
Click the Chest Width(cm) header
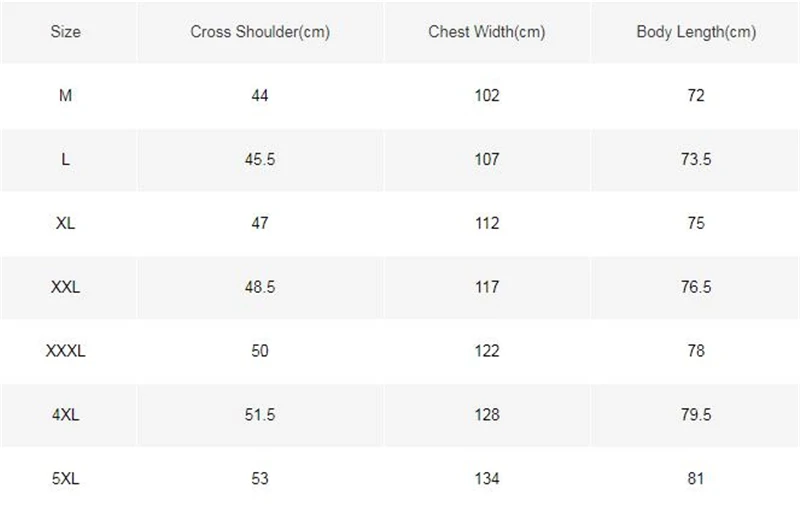point(487,32)
